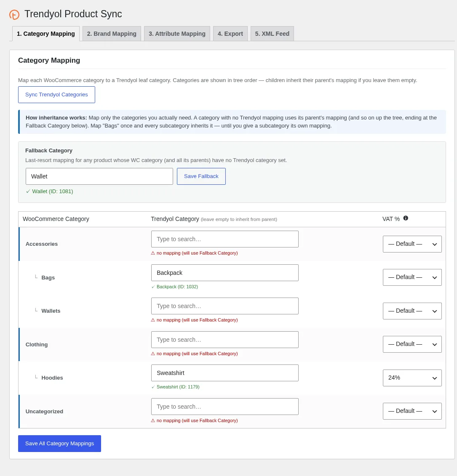Click the 'VAT %' column header text
Screen dimensions: 457x476
click(391, 219)
